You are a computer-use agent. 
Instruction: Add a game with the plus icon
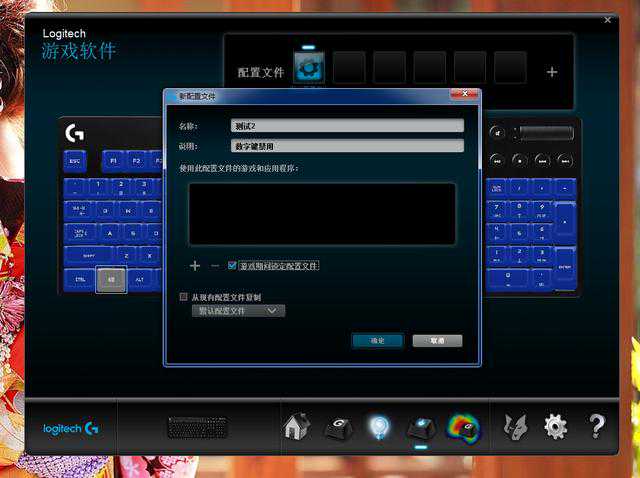[195, 266]
